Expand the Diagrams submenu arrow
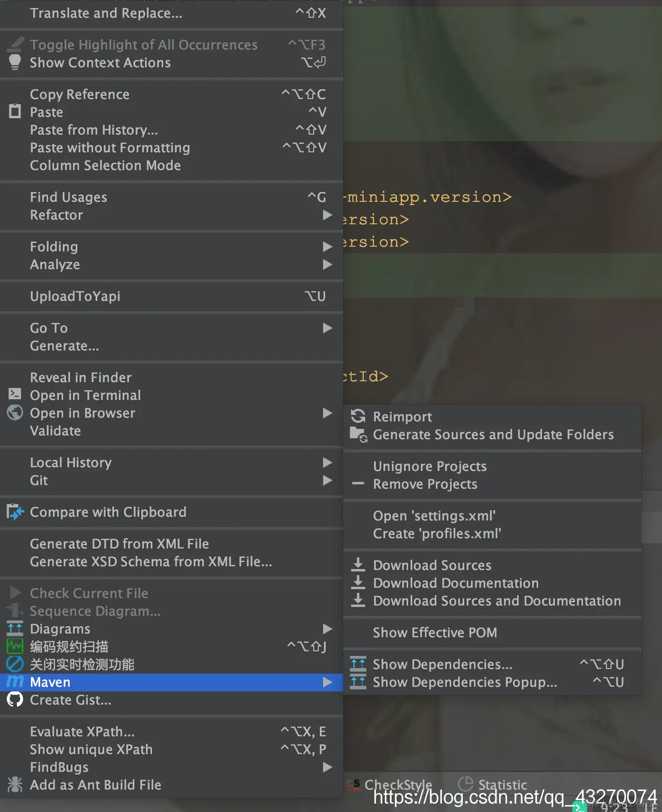Viewport: 662px width, 812px height. [328, 629]
